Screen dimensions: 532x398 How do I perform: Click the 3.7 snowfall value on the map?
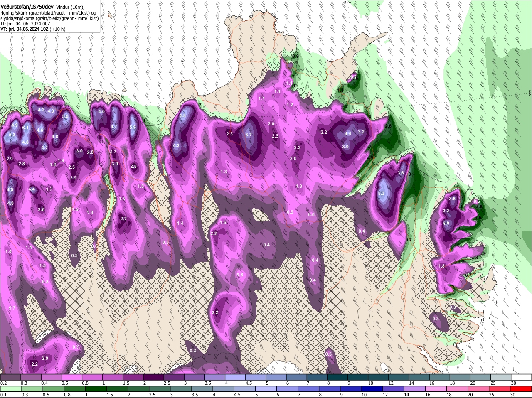249,135
